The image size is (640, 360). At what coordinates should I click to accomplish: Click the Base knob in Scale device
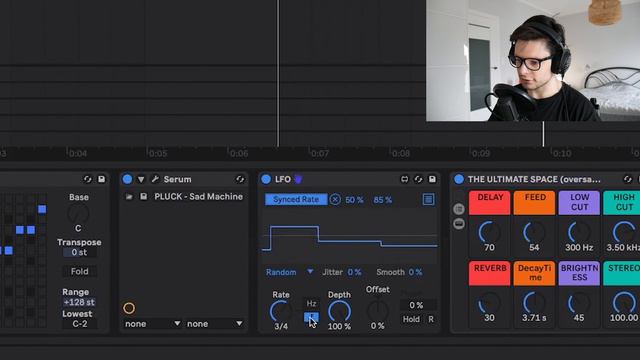[x=78, y=213]
